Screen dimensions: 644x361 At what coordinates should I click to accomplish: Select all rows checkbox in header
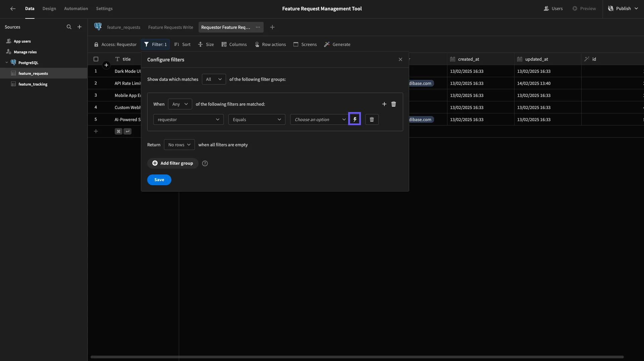point(96,59)
